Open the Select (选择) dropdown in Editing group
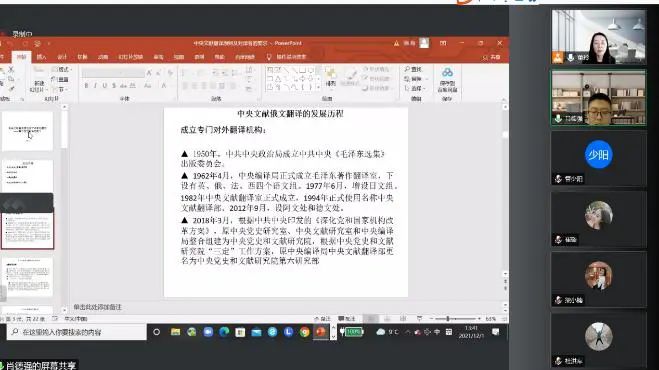Image resolution: width=659 pixels, height=370 pixels. click(415, 88)
